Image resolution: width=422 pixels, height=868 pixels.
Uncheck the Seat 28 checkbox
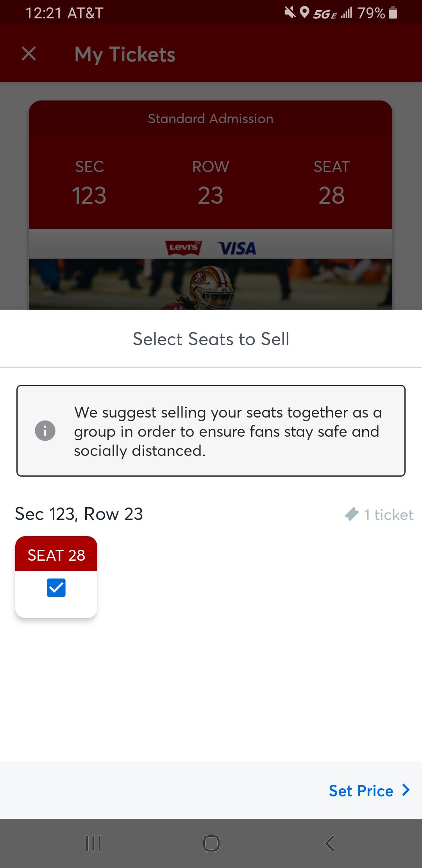click(x=56, y=588)
